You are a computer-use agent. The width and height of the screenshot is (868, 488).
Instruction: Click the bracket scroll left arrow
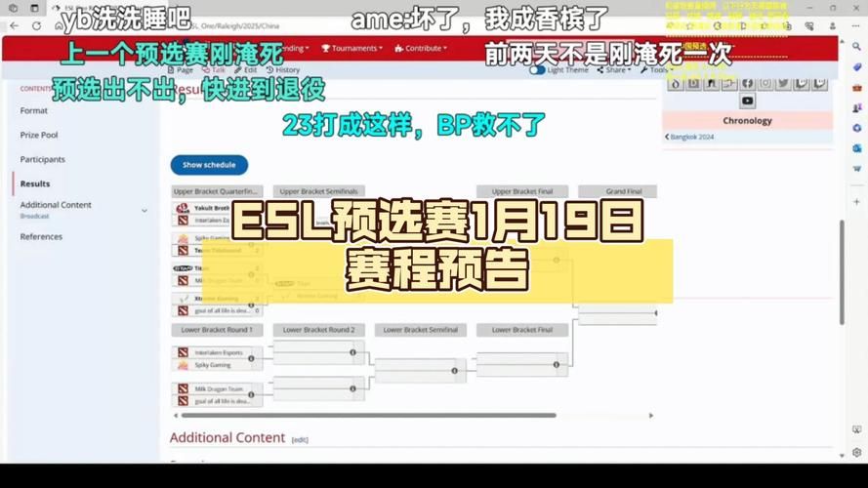(x=176, y=415)
